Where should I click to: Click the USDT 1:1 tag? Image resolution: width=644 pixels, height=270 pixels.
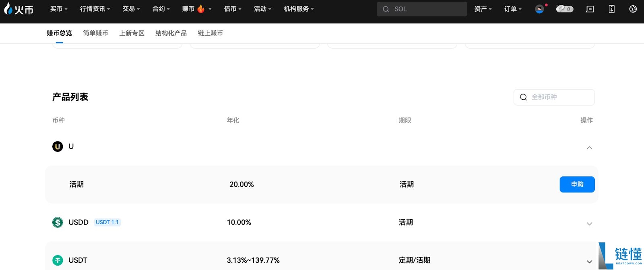107,222
